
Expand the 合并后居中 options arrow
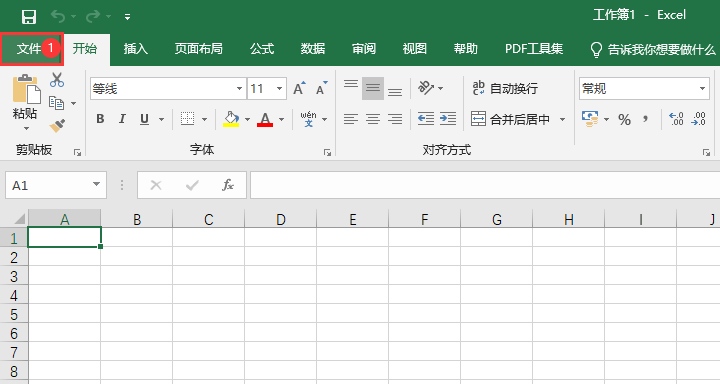(562, 119)
